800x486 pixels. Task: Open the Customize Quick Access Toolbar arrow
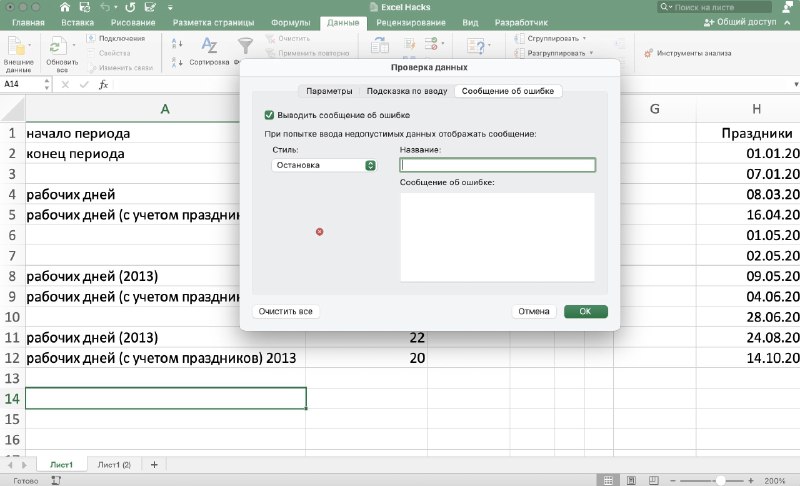170,8
